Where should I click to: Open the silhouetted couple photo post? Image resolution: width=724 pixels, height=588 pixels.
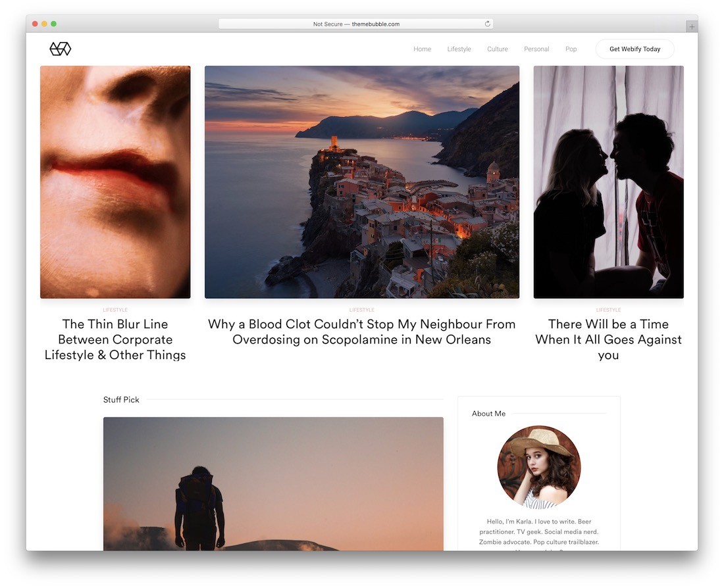(609, 182)
